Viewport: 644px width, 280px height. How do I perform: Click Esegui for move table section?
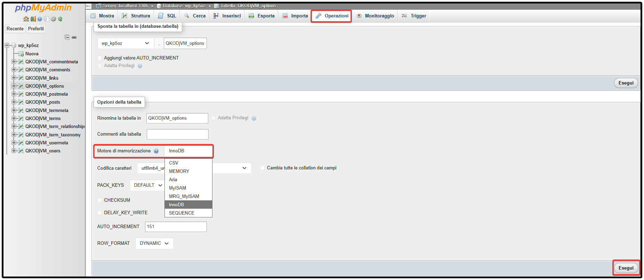point(626,83)
